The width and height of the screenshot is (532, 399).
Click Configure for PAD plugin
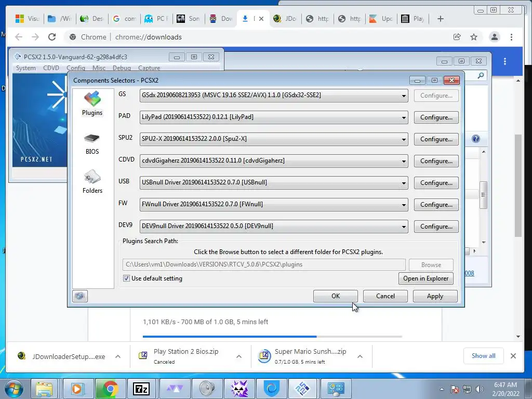(436, 117)
